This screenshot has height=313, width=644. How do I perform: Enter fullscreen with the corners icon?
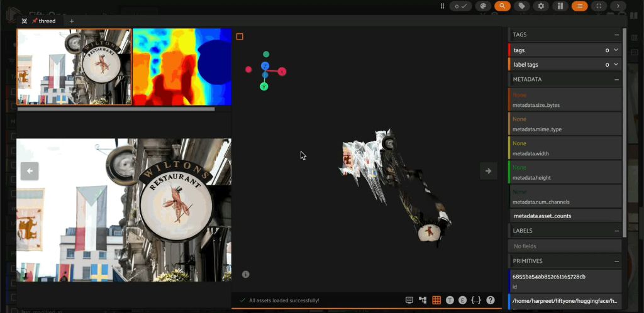(599, 6)
